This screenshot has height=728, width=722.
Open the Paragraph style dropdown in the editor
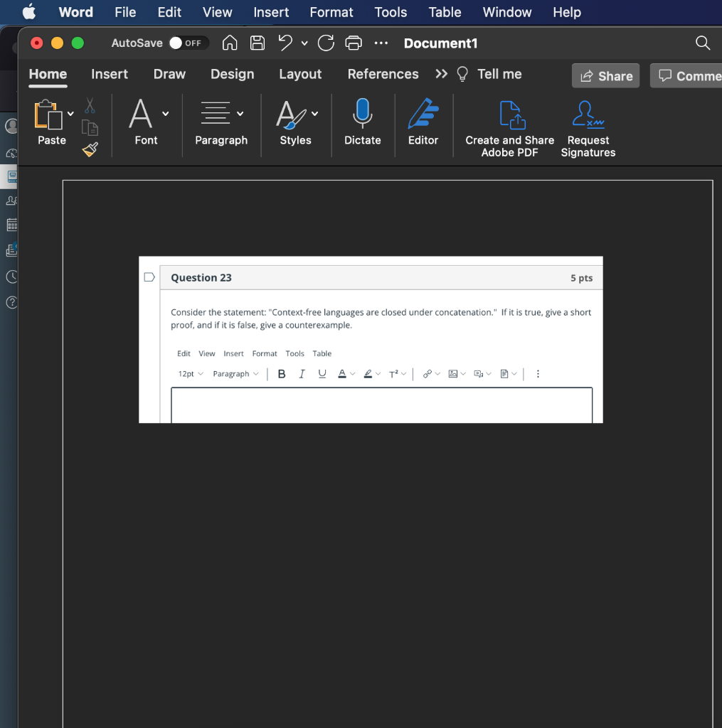pyautogui.click(x=235, y=373)
